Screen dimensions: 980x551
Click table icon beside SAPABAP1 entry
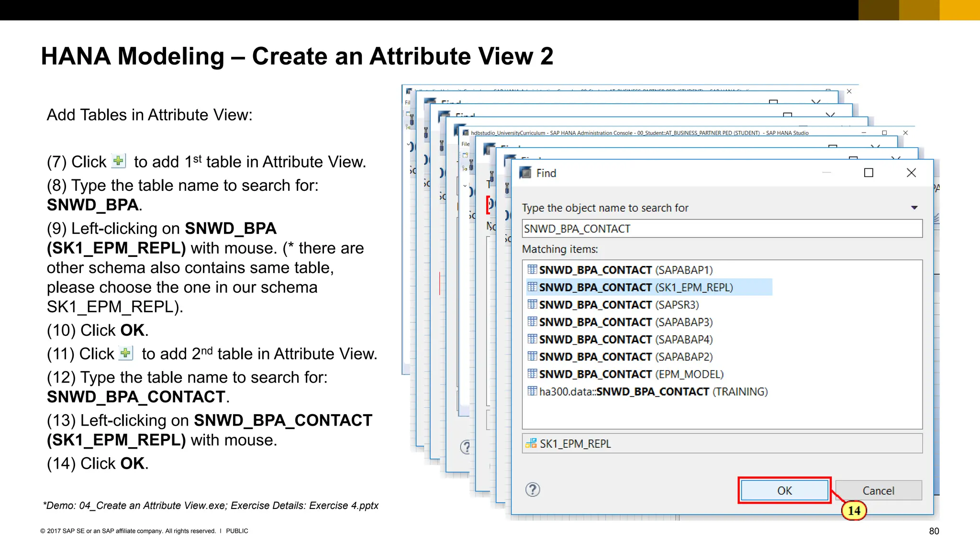532,269
